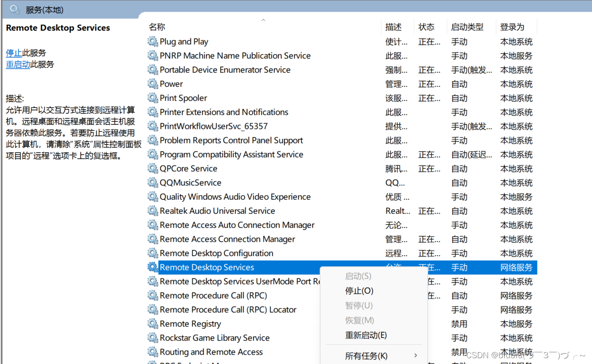
Task: Sort by the 登录为 column header
Action: click(x=512, y=27)
